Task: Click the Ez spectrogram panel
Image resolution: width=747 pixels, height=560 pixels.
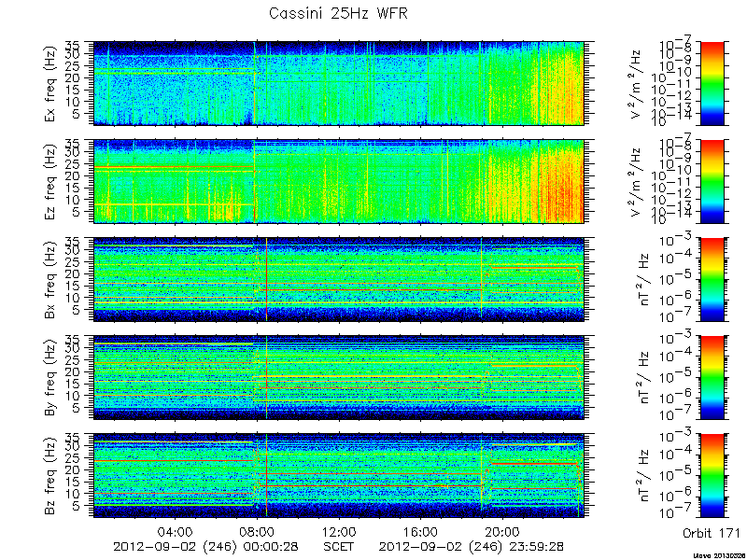Action: (338, 181)
